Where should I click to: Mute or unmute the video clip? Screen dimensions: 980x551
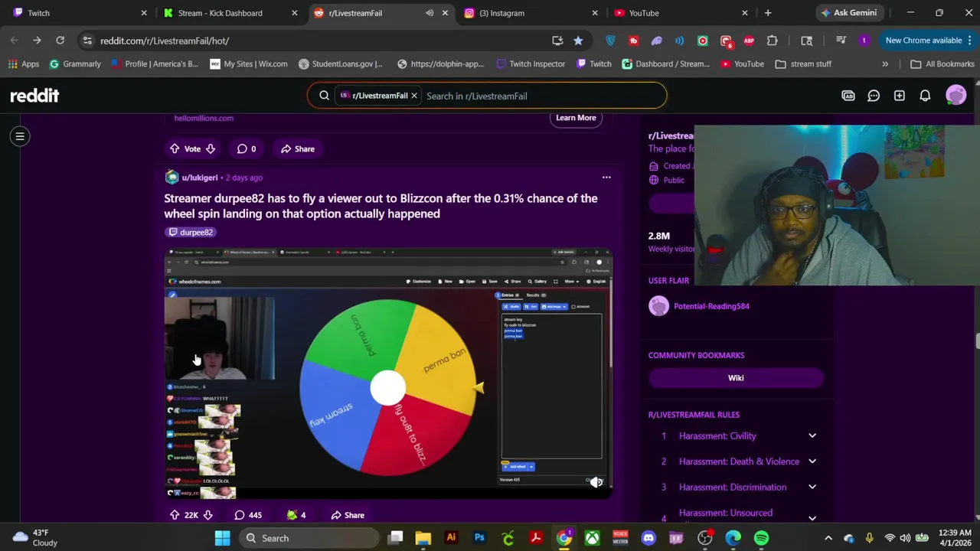click(x=596, y=482)
